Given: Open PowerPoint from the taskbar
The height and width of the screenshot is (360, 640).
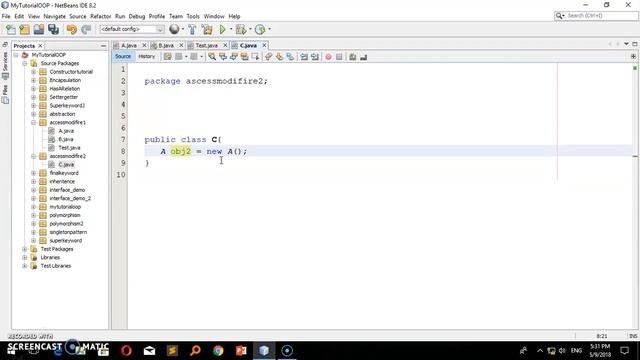Looking at the screenshot, I should tap(241, 351).
